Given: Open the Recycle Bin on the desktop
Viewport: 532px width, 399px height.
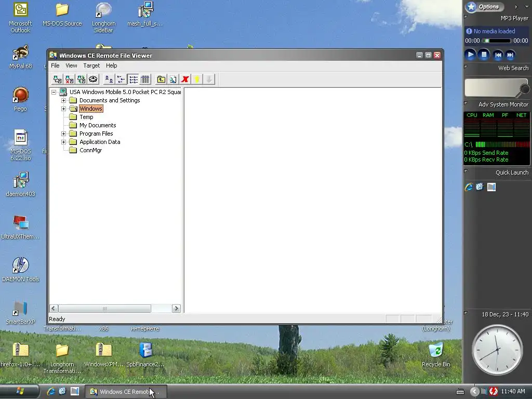Looking at the screenshot, I should 436,355.
